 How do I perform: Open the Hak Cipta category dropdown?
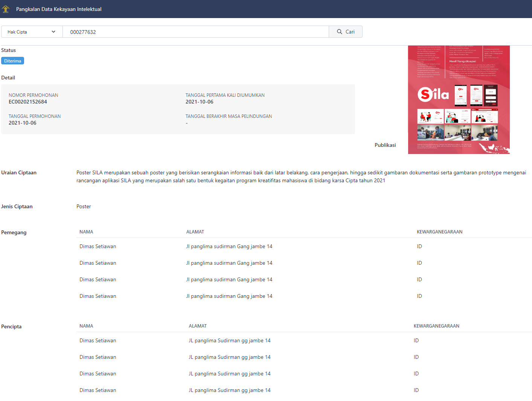coord(32,32)
